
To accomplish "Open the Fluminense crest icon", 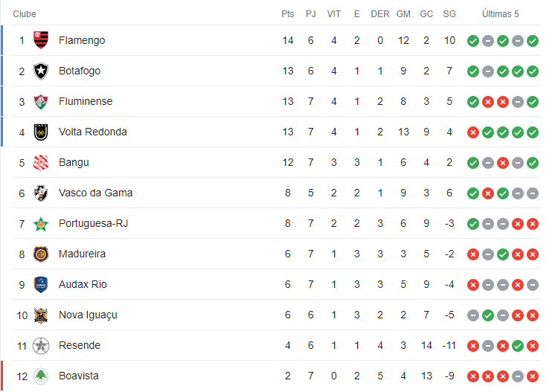I will 41,101.
